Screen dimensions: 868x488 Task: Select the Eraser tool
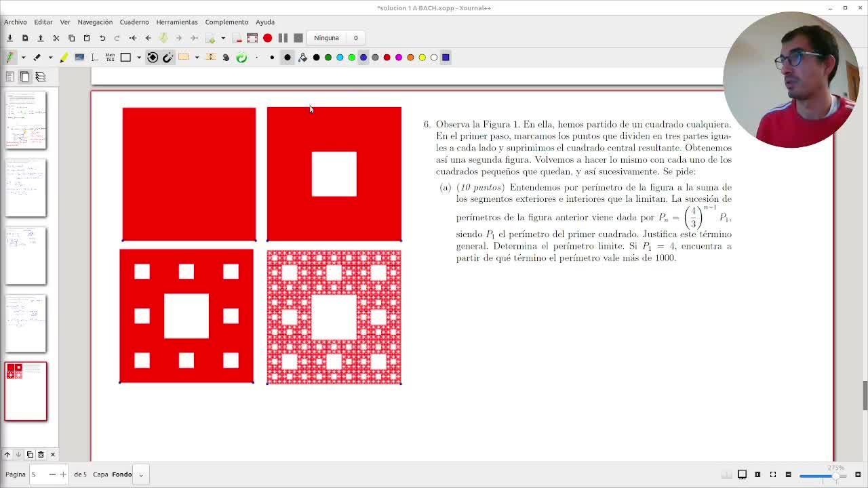[x=37, y=58]
